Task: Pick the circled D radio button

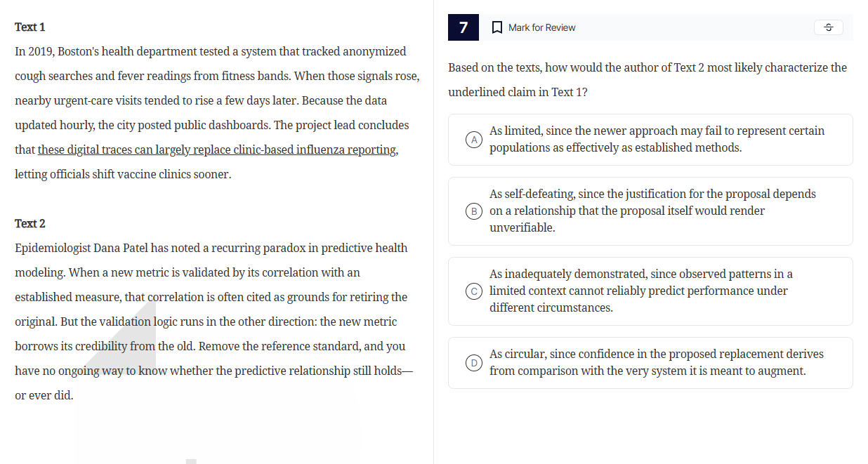Action: (x=475, y=363)
